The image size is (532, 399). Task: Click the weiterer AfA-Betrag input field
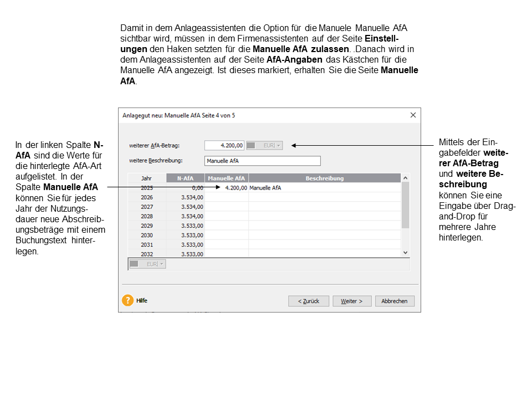(224, 145)
